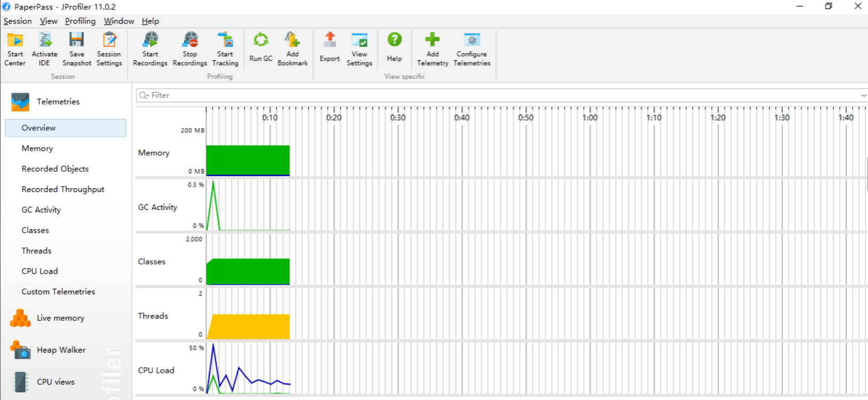Click the GC Activity spike graph
This screenshot has width=868, height=400.
(x=213, y=205)
